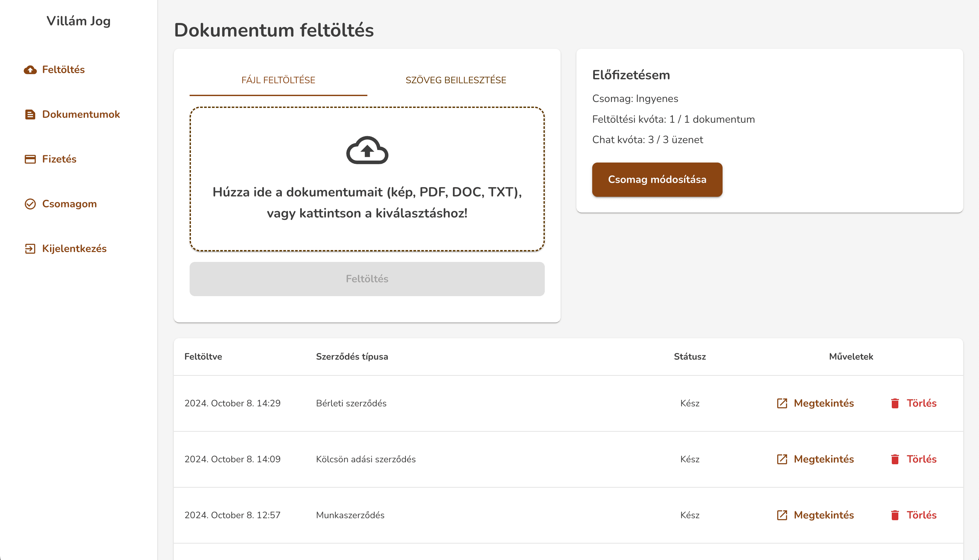
Task: Click the Dokumentum feltöltés page heading
Action: click(x=274, y=30)
